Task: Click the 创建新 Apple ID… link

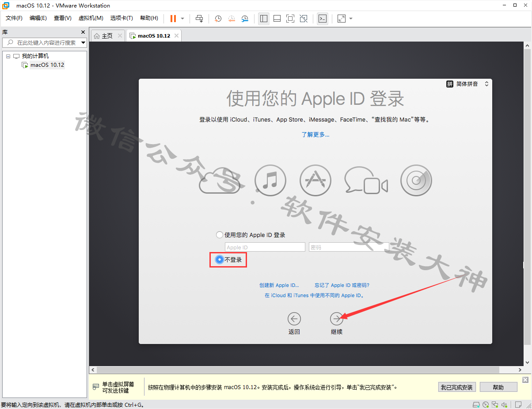Action: (279, 285)
